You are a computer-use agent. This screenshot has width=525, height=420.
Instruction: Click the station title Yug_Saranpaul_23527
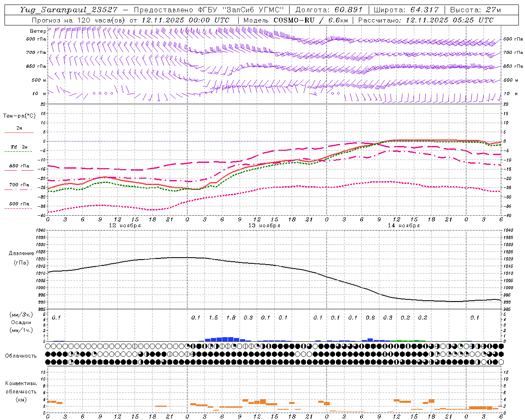coord(68,10)
